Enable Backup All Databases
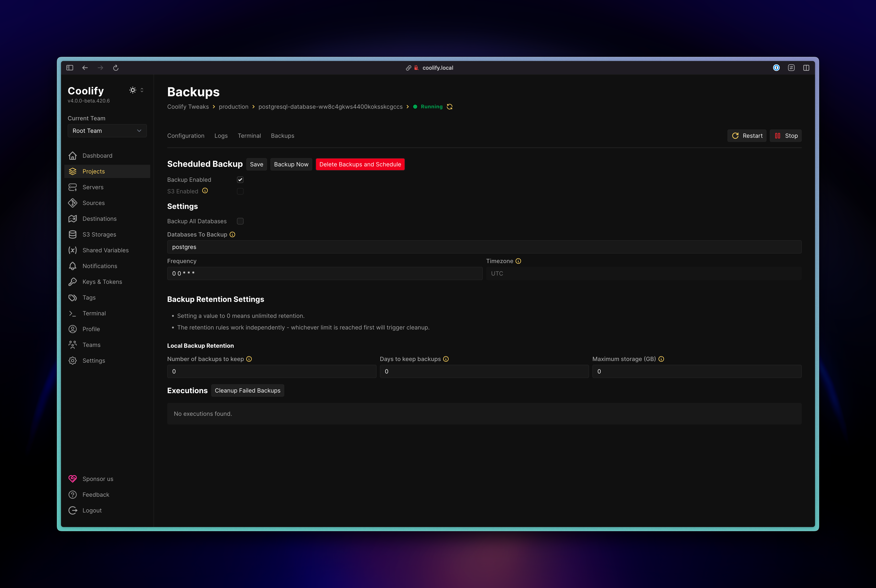The image size is (876, 588). coord(240,221)
